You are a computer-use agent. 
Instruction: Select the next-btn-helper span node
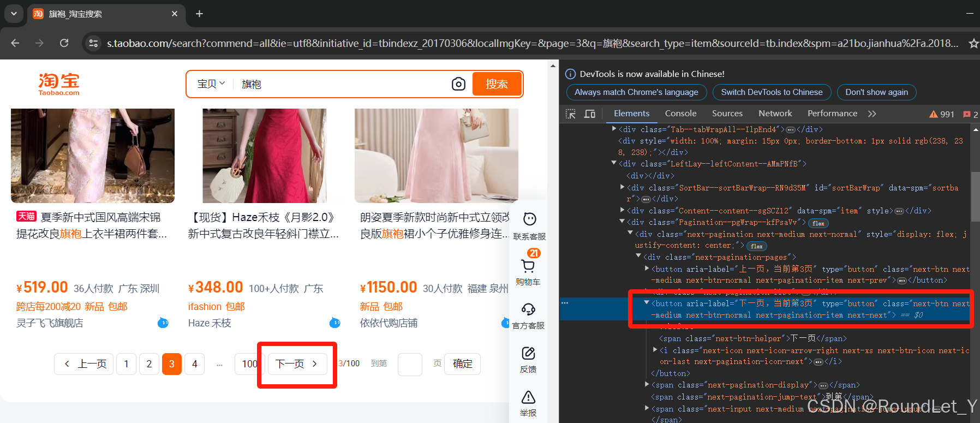click(x=754, y=338)
